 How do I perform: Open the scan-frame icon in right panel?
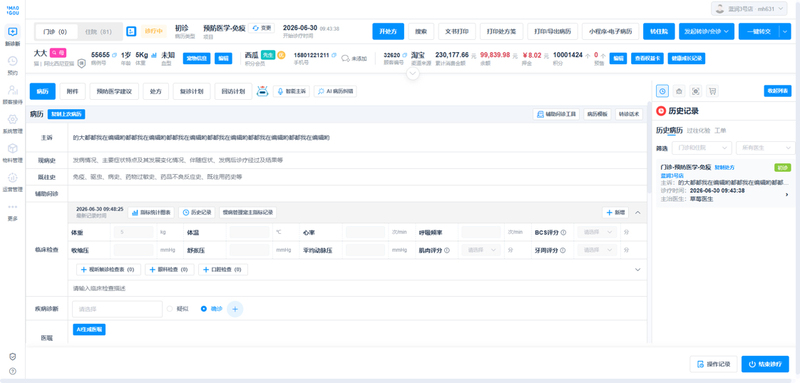695,91
